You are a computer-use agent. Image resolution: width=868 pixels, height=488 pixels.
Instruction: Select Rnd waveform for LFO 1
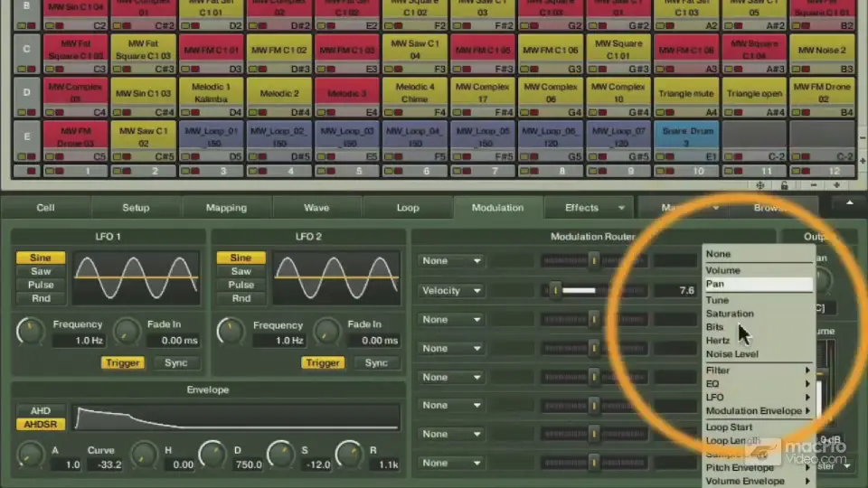pos(41,298)
